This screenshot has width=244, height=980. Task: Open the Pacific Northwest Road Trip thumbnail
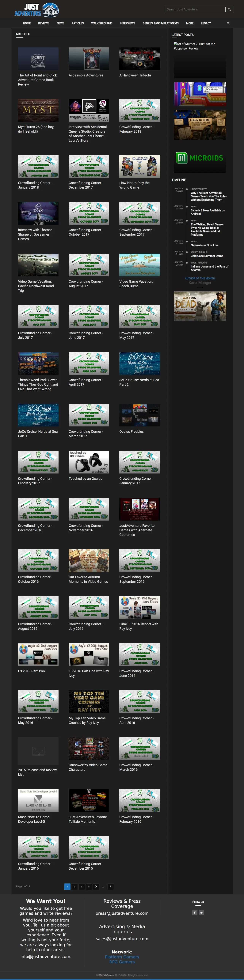(x=38, y=265)
